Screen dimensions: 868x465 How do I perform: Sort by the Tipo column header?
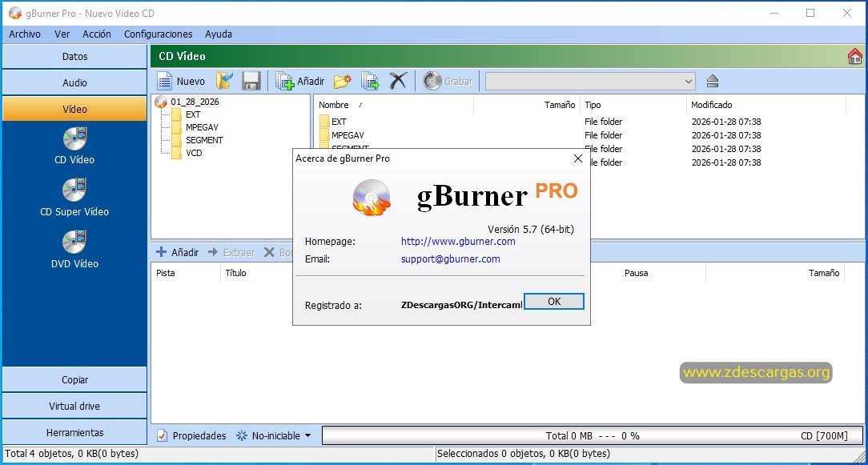(x=633, y=105)
